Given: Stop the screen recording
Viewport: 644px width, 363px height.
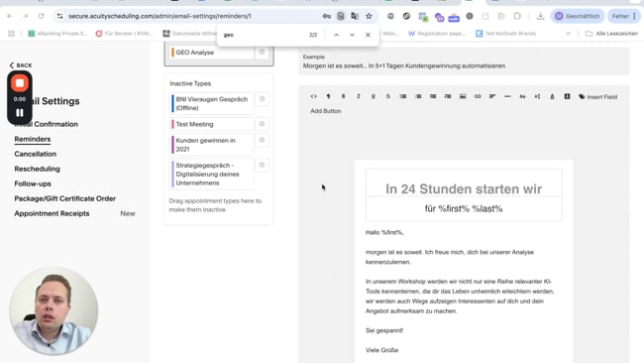Looking at the screenshot, I should 19,83.
